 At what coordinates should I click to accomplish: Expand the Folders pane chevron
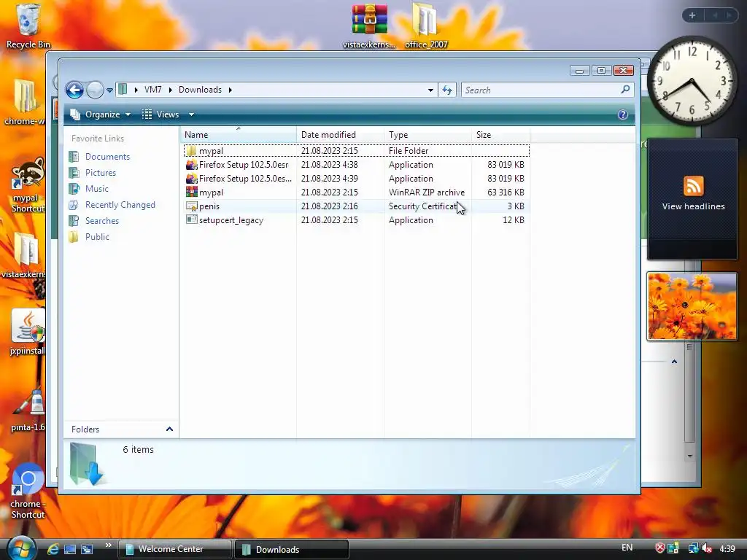169,429
